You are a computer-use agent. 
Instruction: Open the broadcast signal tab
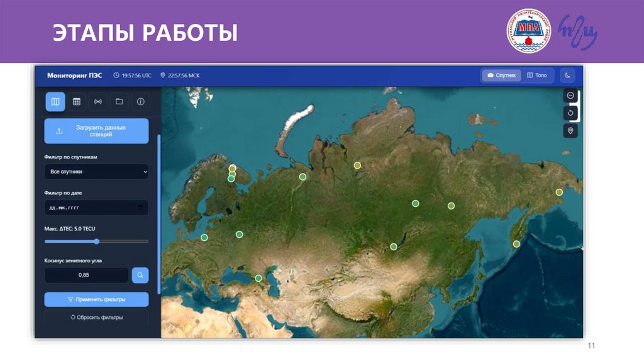(x=97, y=101)
